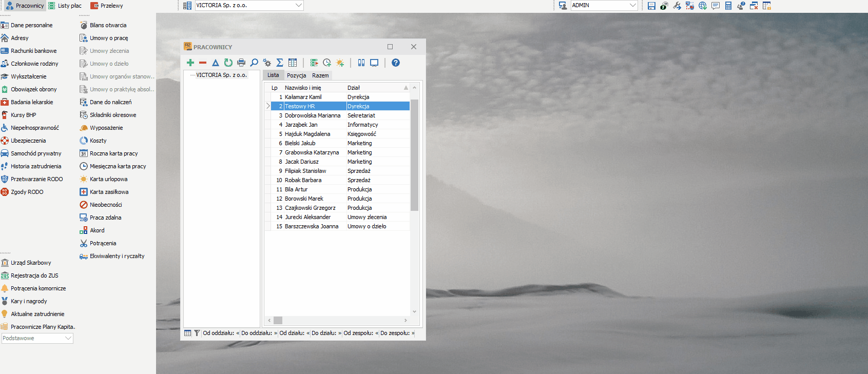The width and height of the screenshot is (868, 374).
Task: Open the Przelewy module tab
Action: (107, 6)
